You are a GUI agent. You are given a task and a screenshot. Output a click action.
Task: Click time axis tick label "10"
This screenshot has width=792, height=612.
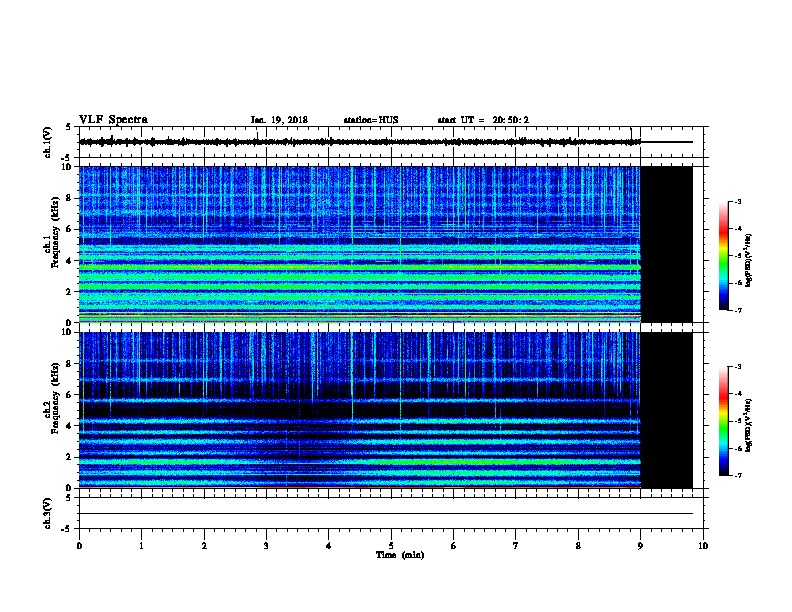[x=703, y=546]
